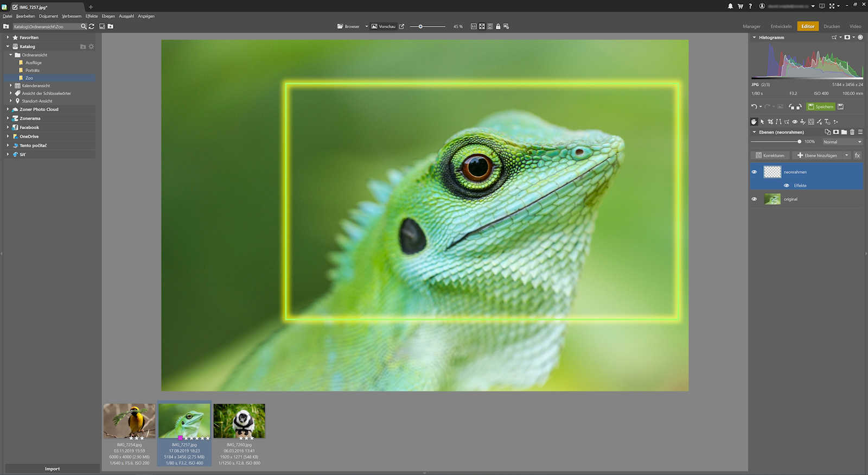Collapse the Histogramm panel
Image resolution: width=868 pixels, height=475 pixels.
(754, 37)
